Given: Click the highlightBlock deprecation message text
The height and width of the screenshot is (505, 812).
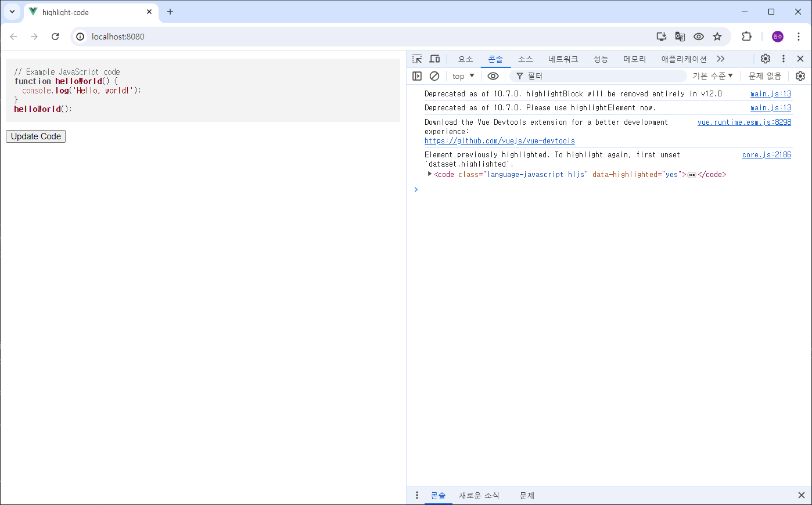Looking at the screenshot, I should (573, 93).
